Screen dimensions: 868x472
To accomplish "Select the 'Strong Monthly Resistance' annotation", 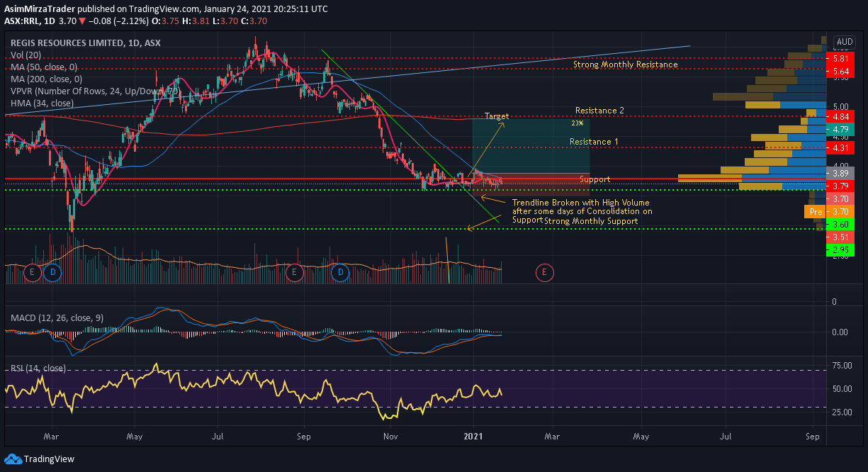I will pyautogui.click(x=625, y=64).
